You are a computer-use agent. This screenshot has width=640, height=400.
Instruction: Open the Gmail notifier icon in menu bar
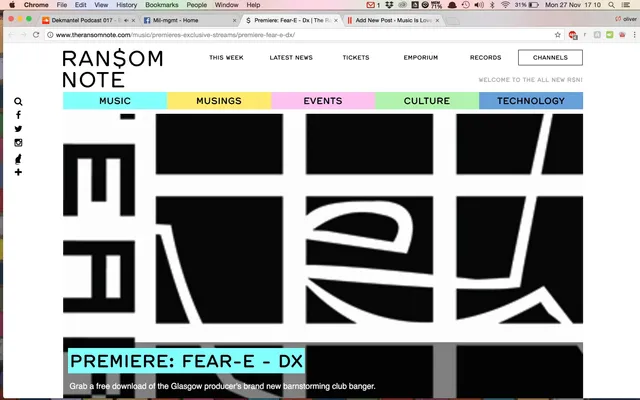click(373, 5)
